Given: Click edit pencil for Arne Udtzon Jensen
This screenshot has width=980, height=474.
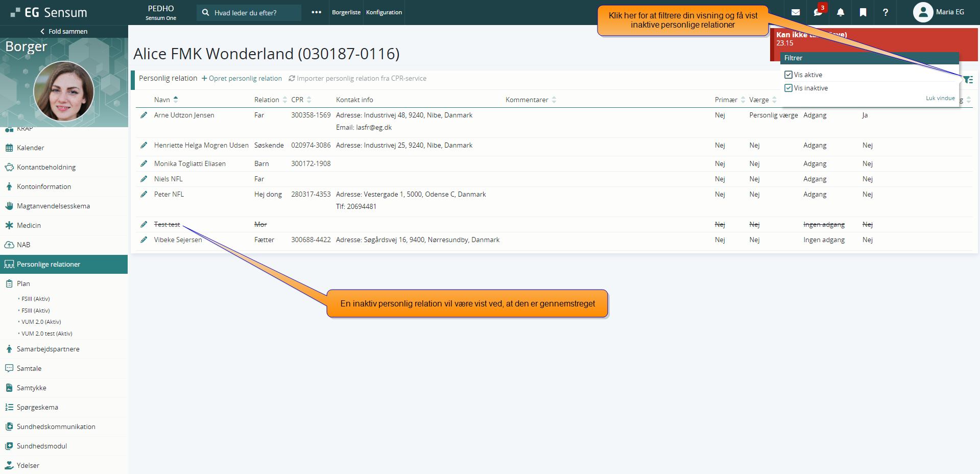Looking at the screenshot, I should click(x=144, y=115).
